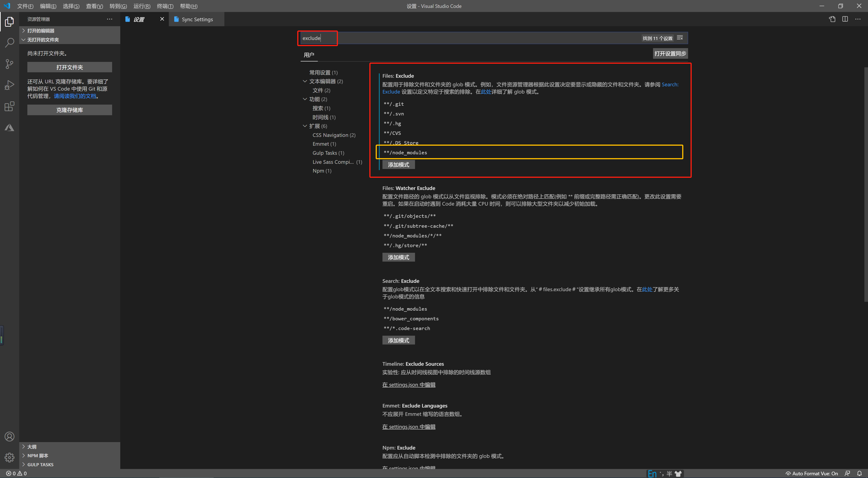Switch to the Sync Settings tab
This screenshot has height=478, width=868.
[197, 19]
